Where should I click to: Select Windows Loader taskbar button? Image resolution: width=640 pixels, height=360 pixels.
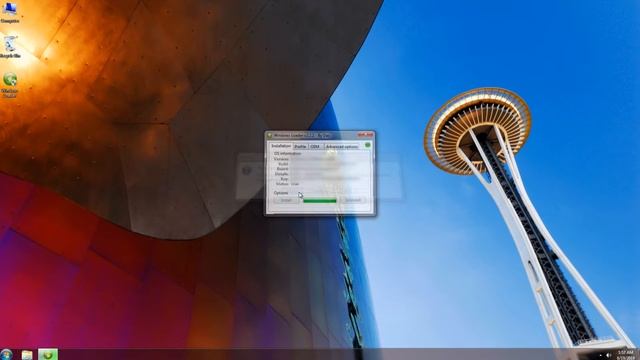point(48,354)
